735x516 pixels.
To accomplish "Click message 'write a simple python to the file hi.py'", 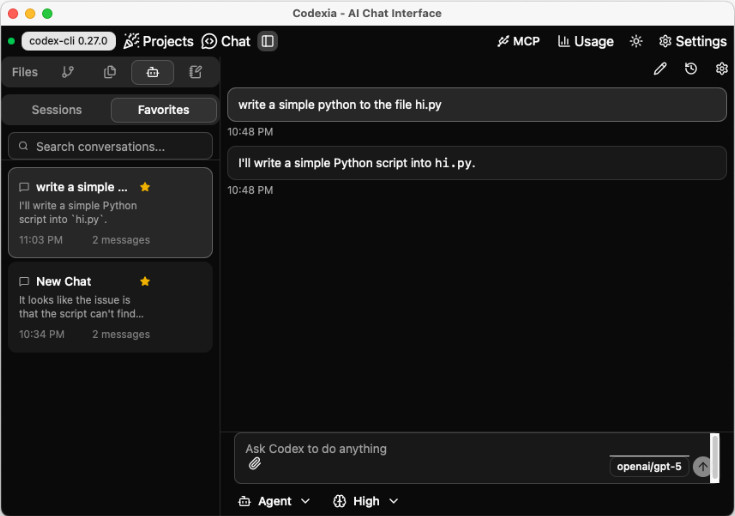I will coord(477,105).
